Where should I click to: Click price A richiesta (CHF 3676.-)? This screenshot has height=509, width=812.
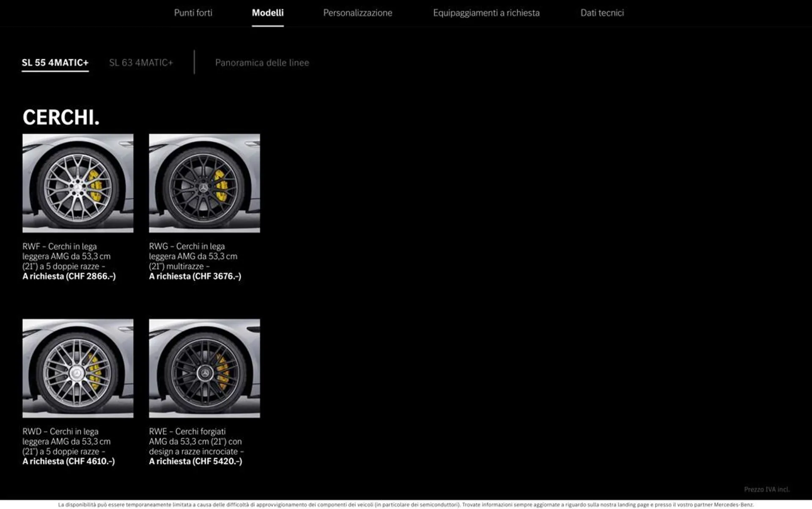coord(195,276)
